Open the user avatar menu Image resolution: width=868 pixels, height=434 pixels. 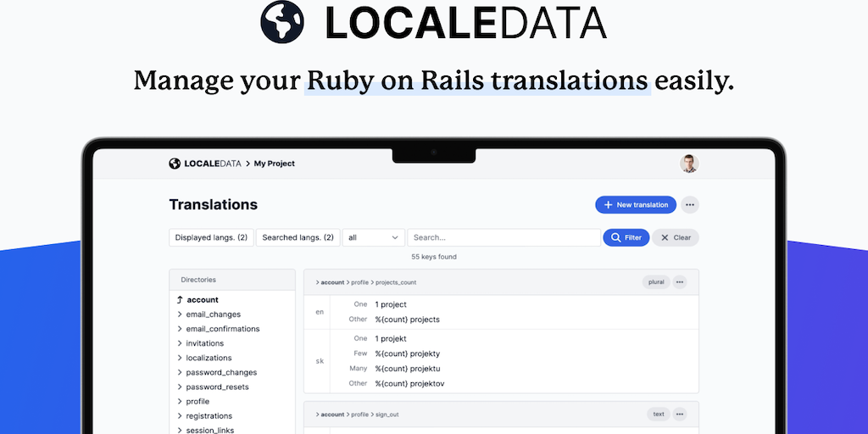tap(689, 164)
